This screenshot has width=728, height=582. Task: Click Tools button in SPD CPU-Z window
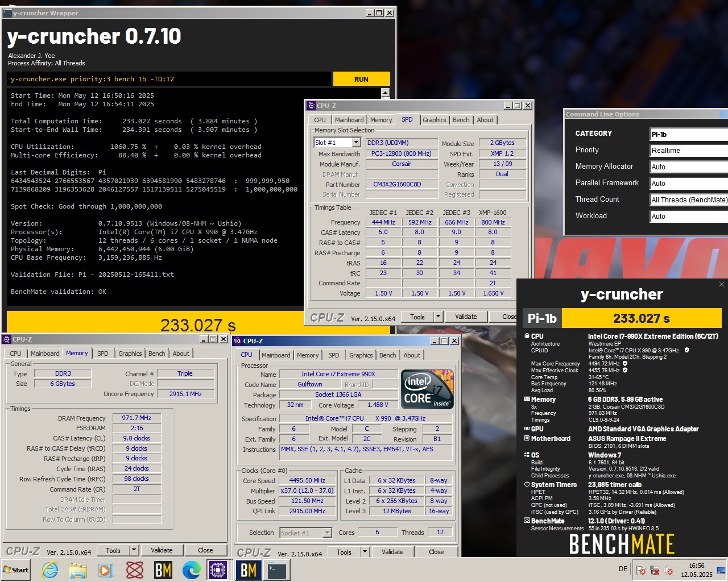(x=417, y=317)
